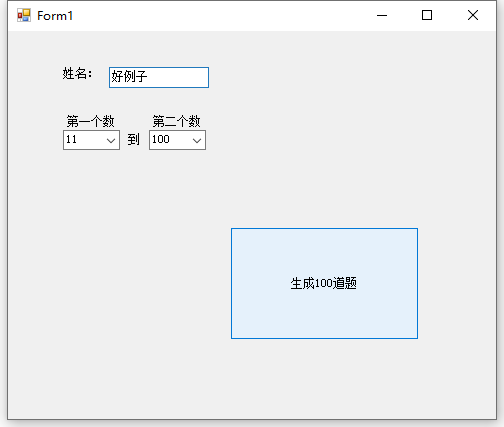Viewport: 504px width, 427px height.
Task: Minimize the Form1 window
Action: (382, 15)
